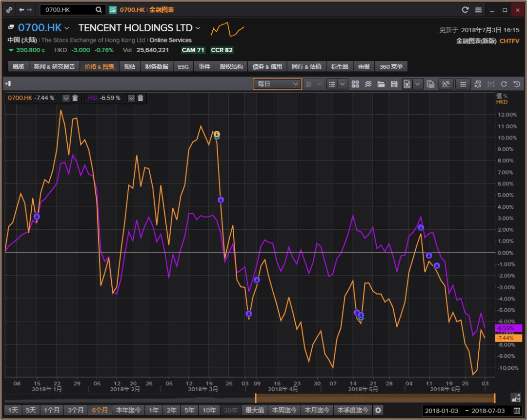Click the search magnifier icon

pyautogui.click(x=99, y=10)
